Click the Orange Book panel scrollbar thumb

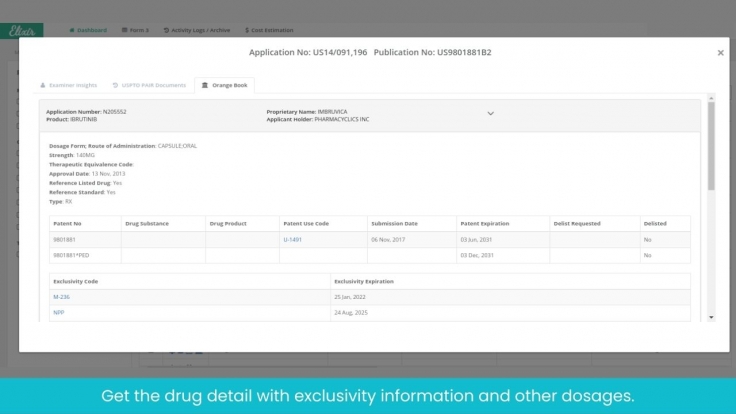(711, 145)
